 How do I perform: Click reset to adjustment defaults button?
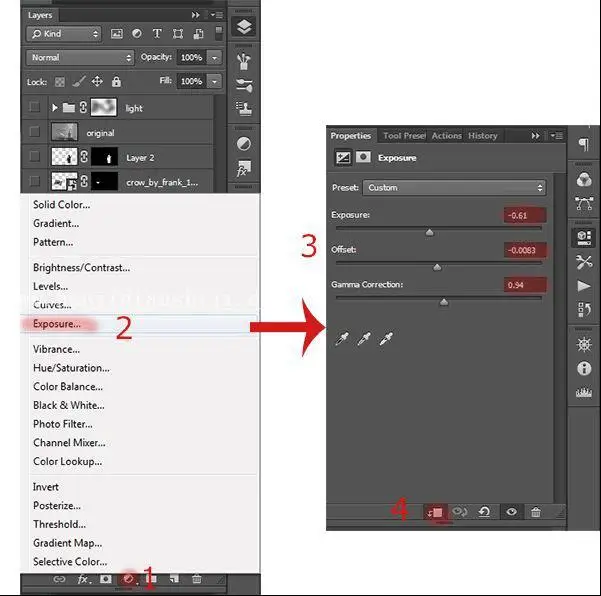pos(484,512)
